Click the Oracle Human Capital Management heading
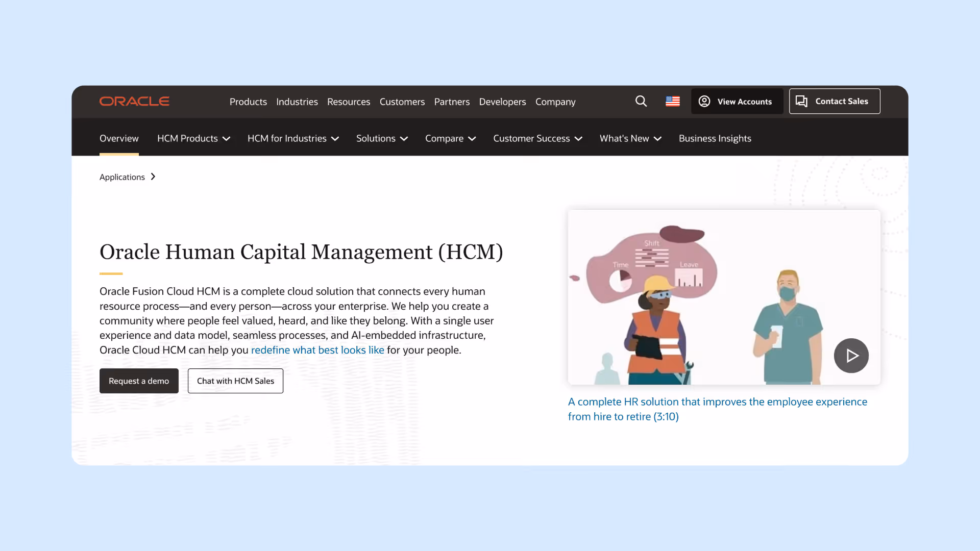The height and width of the screenshot is (551, 980). click(301, 252)
